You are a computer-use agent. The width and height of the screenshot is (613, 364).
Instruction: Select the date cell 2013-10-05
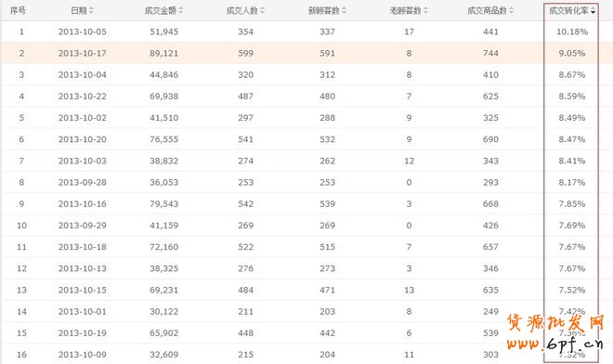(x=83, y=32)
